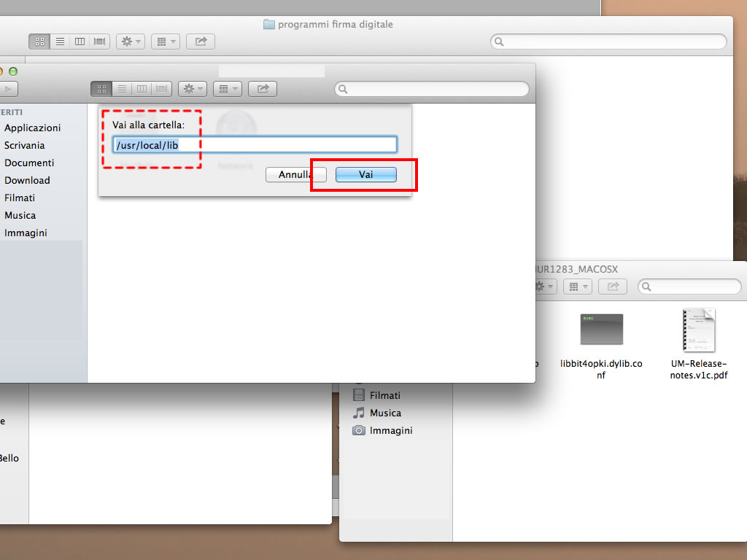Select Cover Flow view in Vai alla cartella window
The image size is (747, 560).
162,89
